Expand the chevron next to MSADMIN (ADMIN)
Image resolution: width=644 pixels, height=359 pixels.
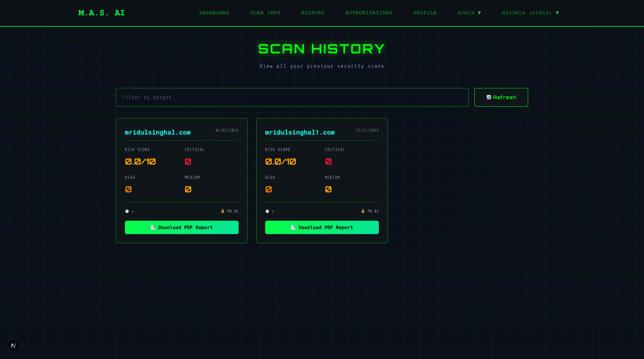tap(557, 13)
